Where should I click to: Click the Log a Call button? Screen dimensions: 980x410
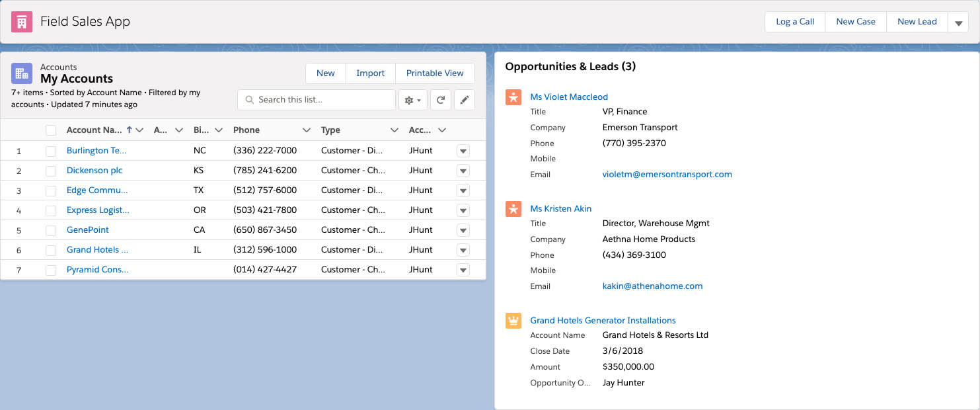click(795, 22)
